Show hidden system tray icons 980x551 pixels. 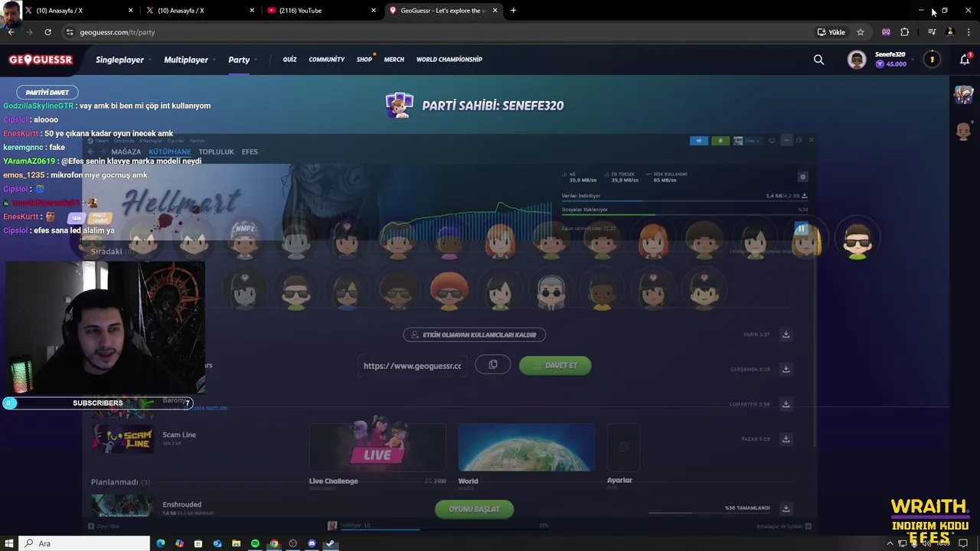click(x=890, y=543)
